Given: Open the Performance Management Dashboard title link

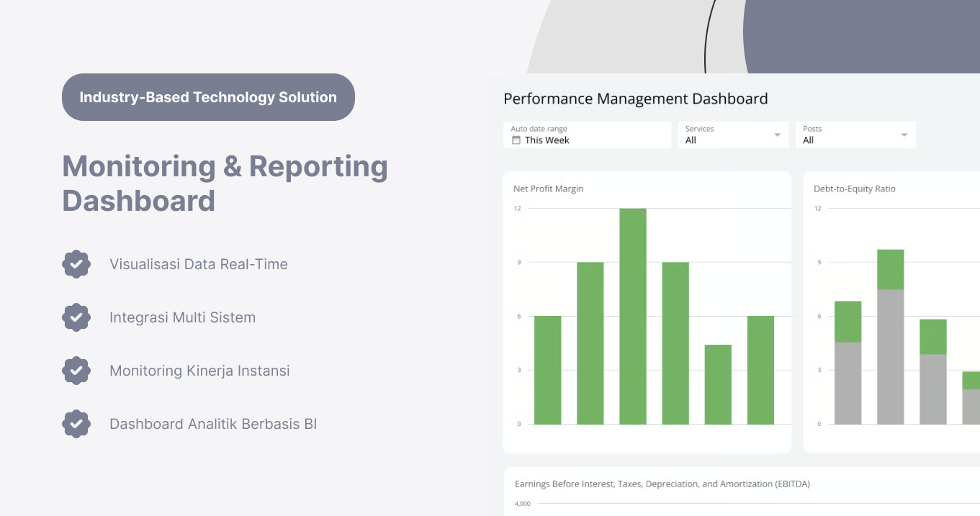Looking at the screenshot, I should (636, 99).
